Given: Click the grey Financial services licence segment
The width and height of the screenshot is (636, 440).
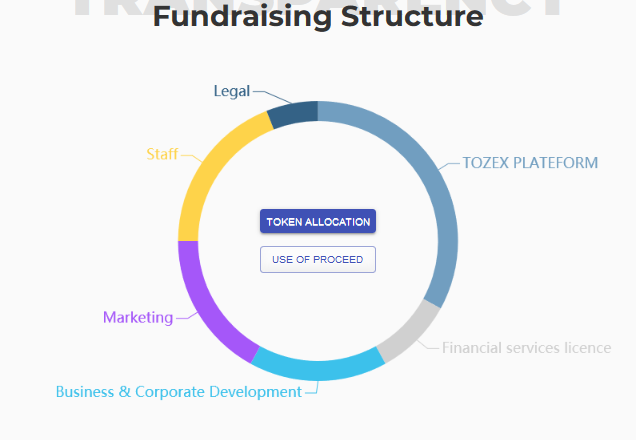Looking at the screenshot, I should pos(410,332).
